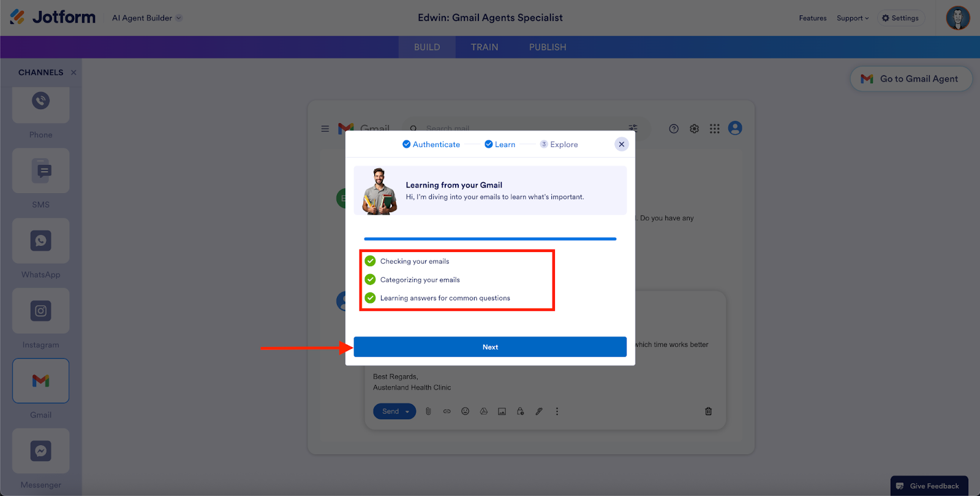The image size is (980, 496).
Task: Go to the Explore step
Action: pos(559,145)
